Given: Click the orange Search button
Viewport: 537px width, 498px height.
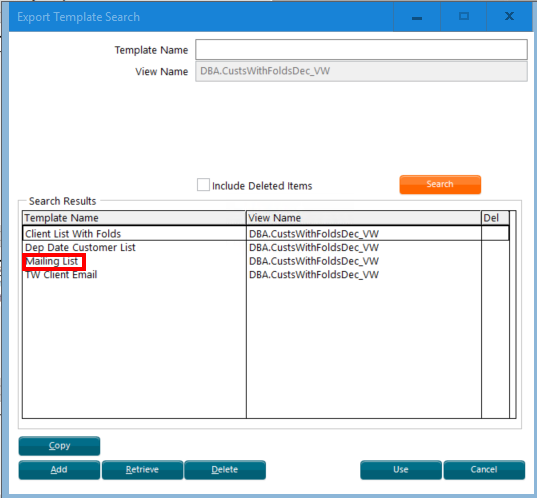Looking at the screenshot, I should (440, 185).
